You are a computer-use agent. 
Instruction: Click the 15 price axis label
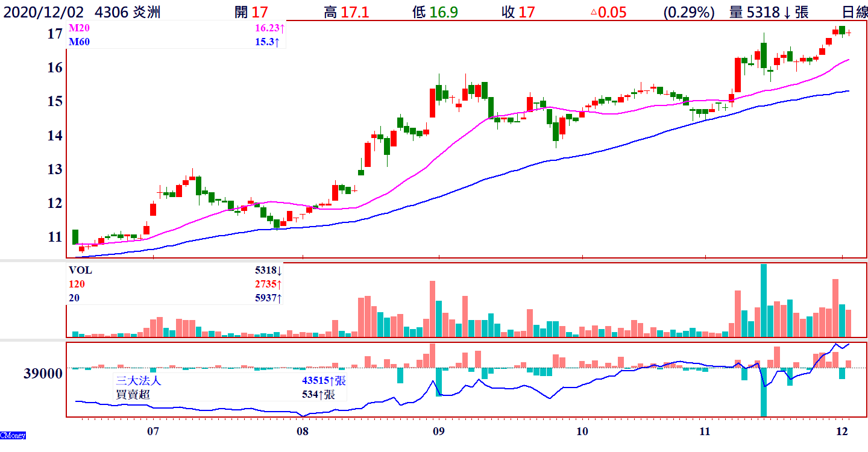(55, 101)
